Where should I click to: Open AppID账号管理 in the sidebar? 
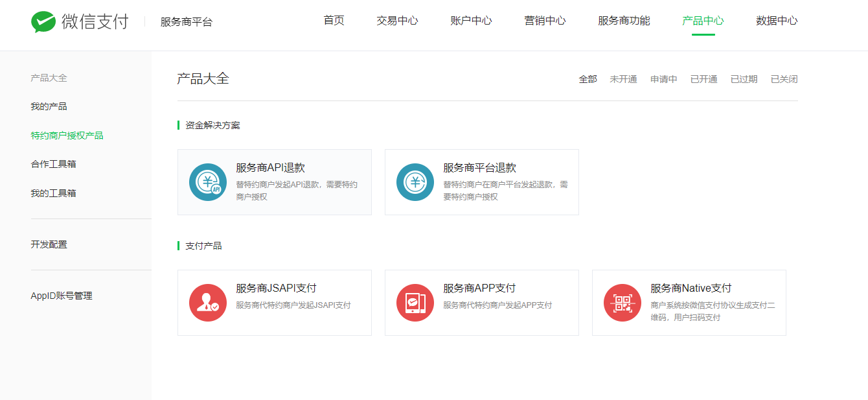[x=62, y=296]
